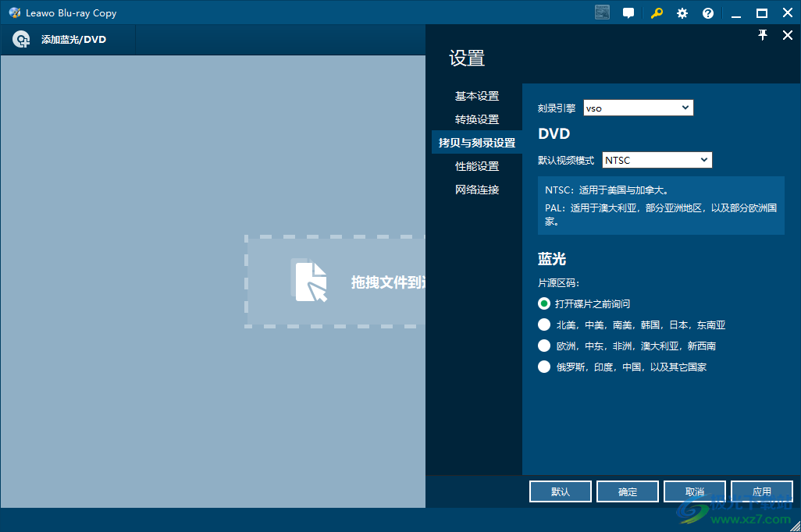Screen dimensions: 801x532
Task: Click the 应用 button
Action: [762, 491]
